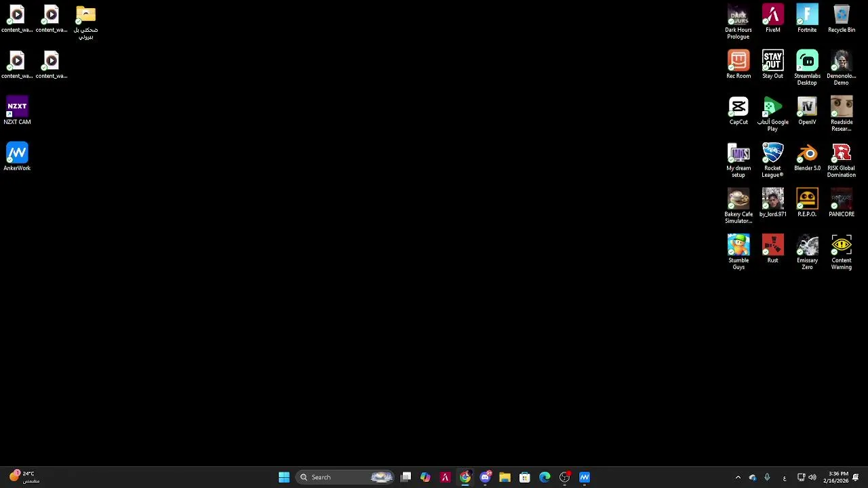Click the taskbar Search box
The height and width of the screenshot is (488, 868).
coord(346,477)
